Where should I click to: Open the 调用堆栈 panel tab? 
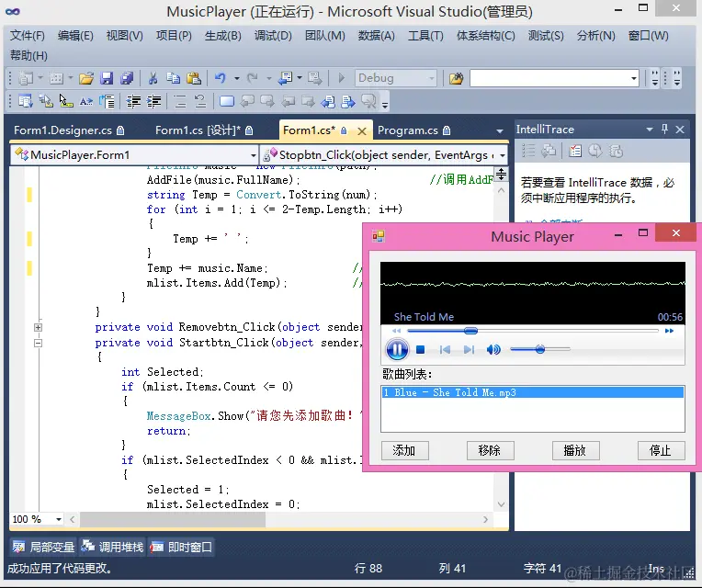point(112,547)
